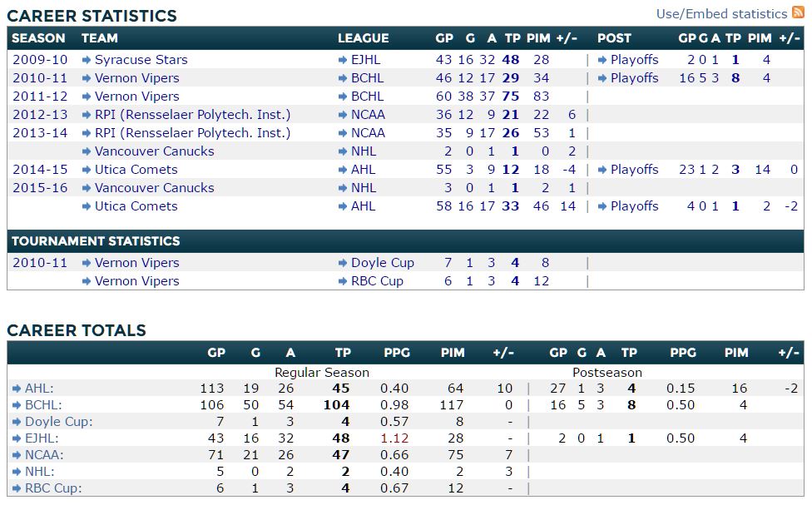Open the 2012-13 season link
This screenshot has width=812, height=505.
click(x=40, y=115)
